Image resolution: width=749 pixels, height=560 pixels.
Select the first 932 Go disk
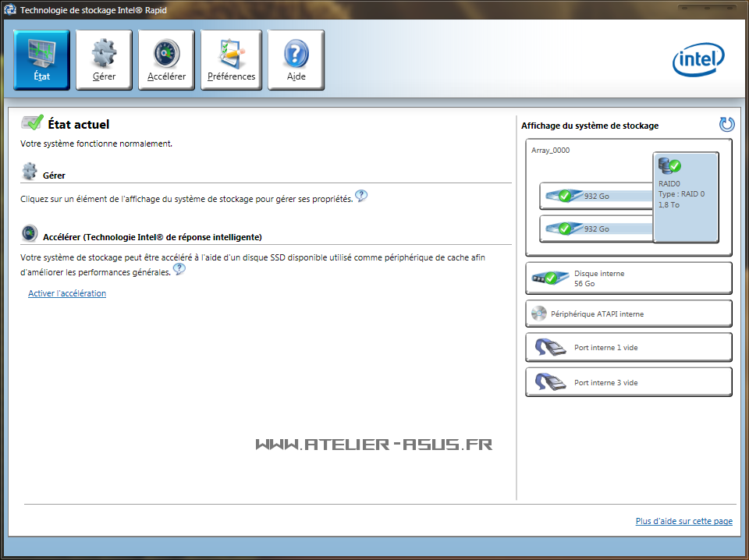(595, 197)
